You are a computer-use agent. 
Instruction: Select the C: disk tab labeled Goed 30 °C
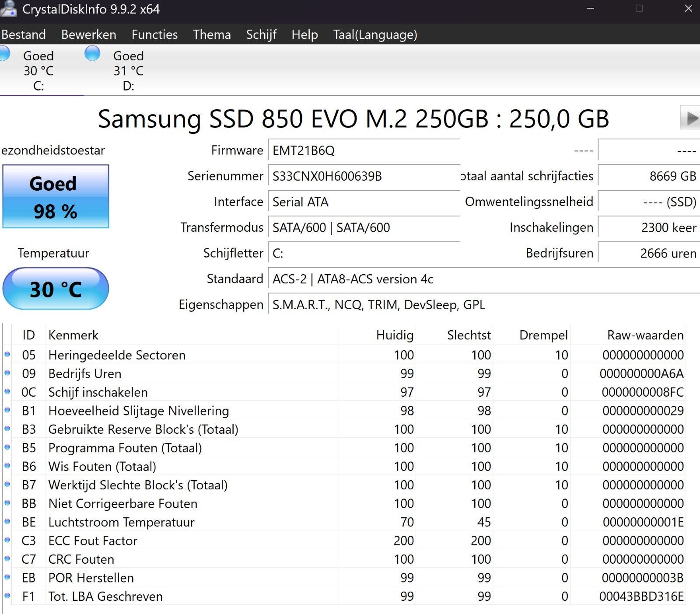pyautogui.click(x=38, y=70)
